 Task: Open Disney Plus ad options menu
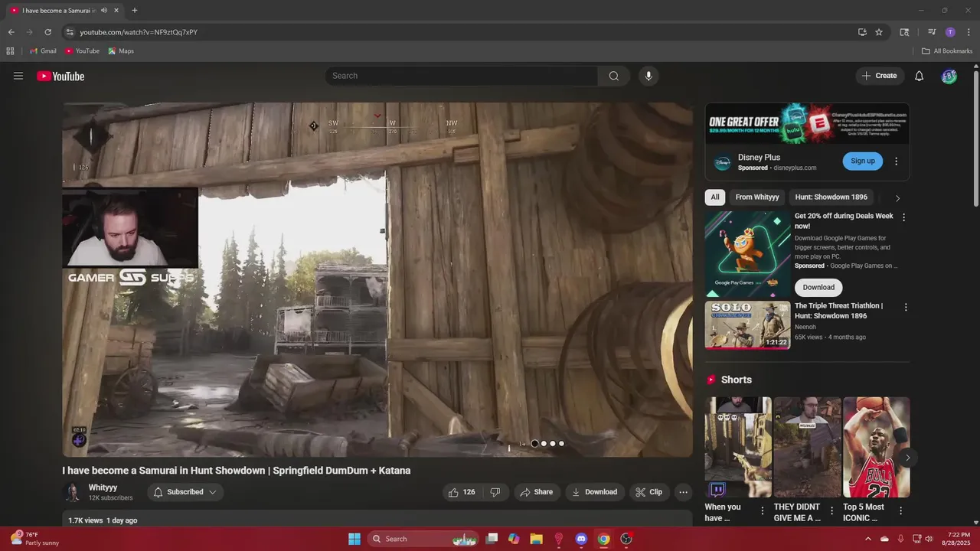click(896, 161)
